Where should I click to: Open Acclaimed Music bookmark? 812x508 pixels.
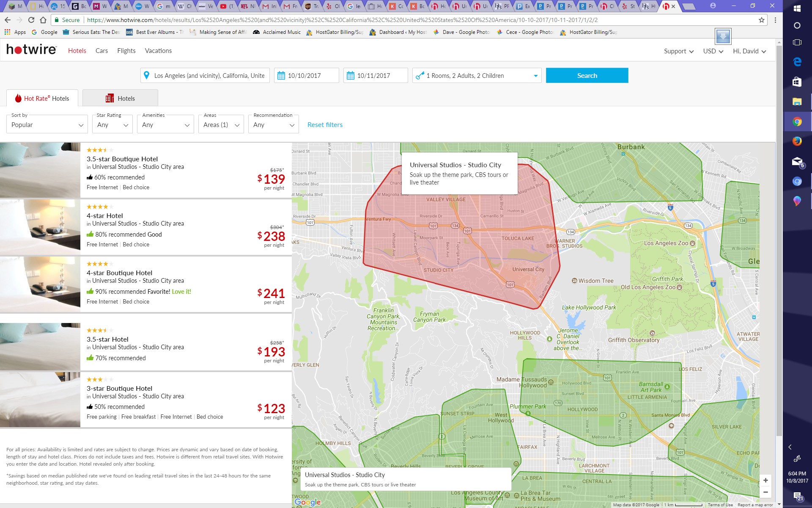[x=277, y=32]
